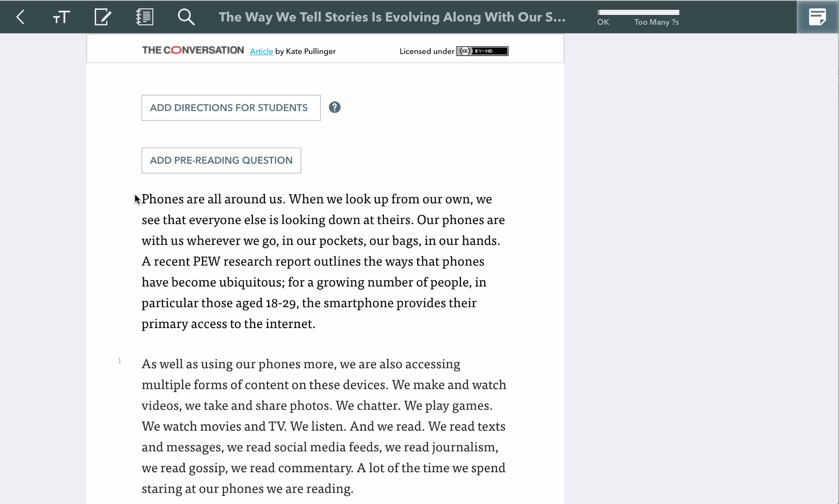The image size is (839, 504).
Task: Select the article title in the header
Action: tap(392, 17)
